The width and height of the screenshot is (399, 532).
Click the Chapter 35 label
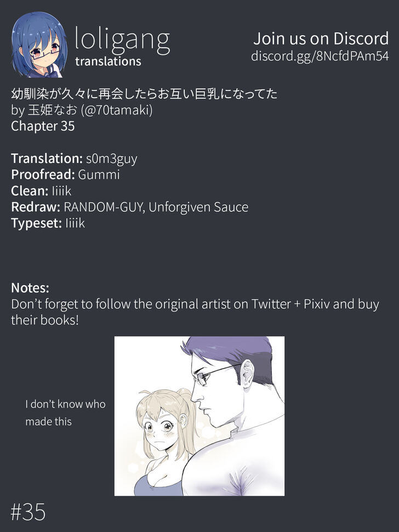tap(43, 126)
